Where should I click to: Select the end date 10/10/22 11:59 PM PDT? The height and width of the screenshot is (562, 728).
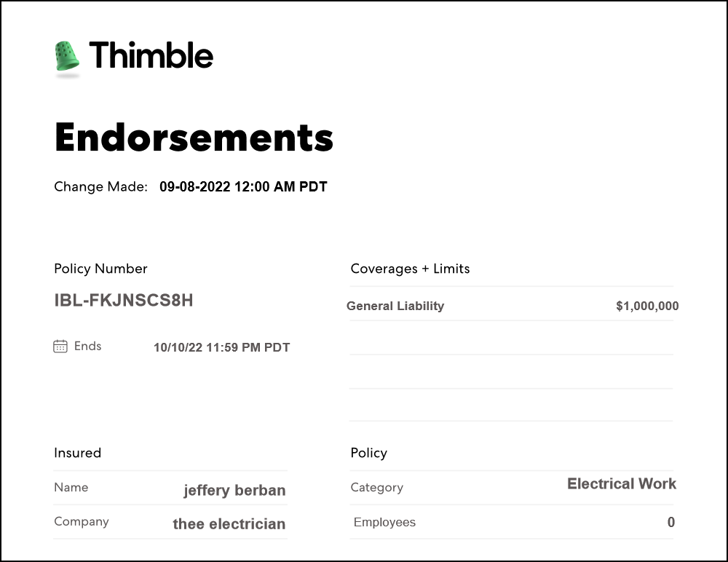[x=221, y=348]
